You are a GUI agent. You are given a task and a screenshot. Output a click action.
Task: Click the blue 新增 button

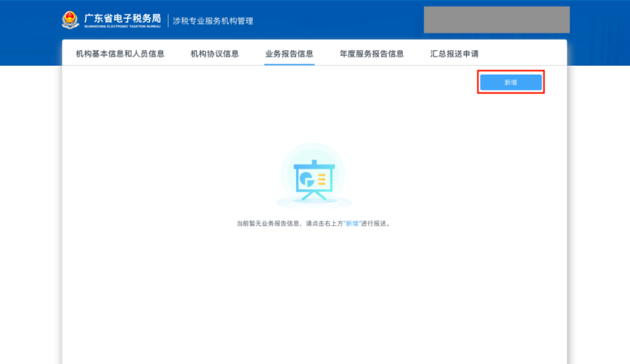[511, 83]
